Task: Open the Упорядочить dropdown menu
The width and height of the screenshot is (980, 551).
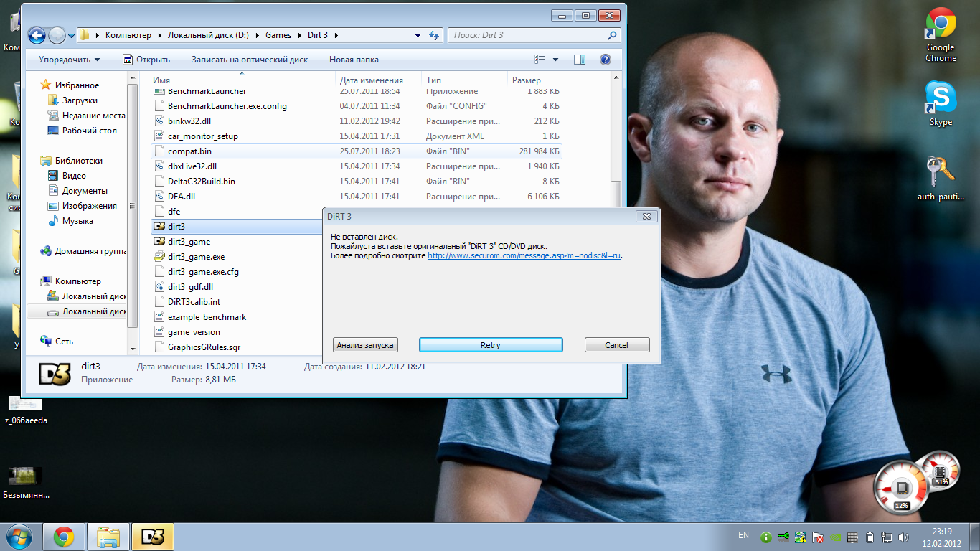Action: [x=70, y=60]
